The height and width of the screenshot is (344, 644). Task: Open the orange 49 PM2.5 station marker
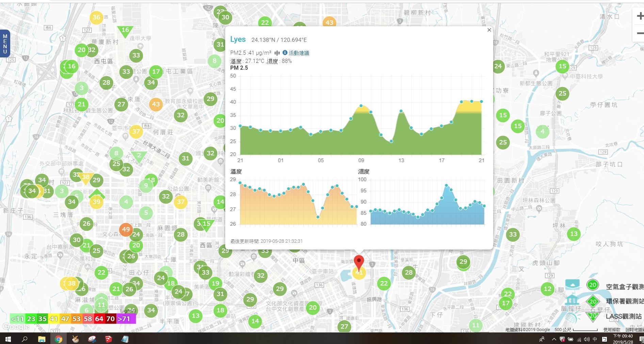126,229
